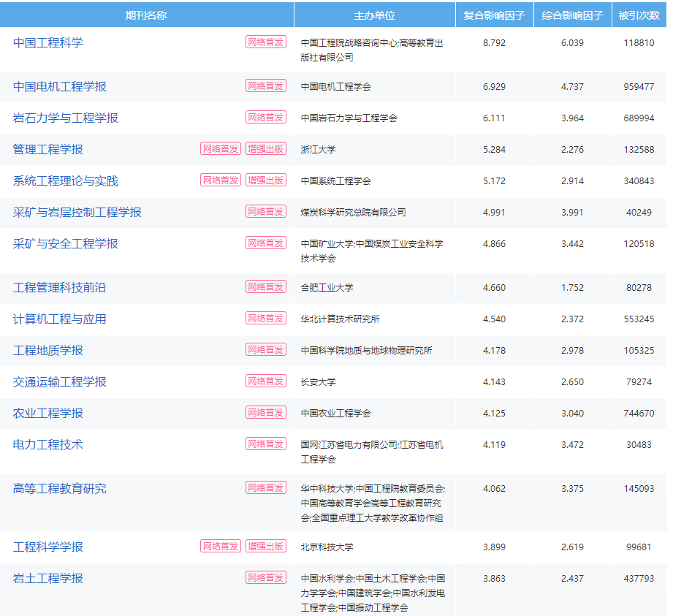The image size is (673, 616).
Task: Open journal 高等工程教育研究
Action: (x=60, y=489)
